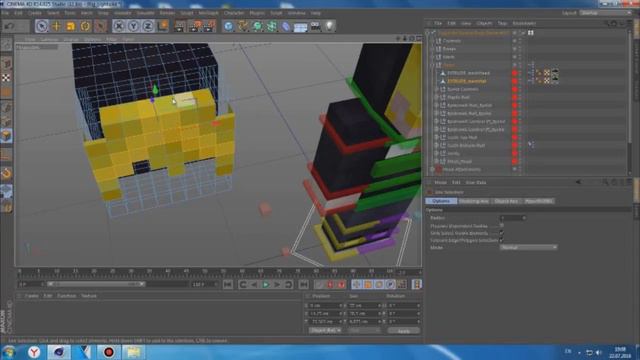Toggle red visibility dot of highlighted polygon row

point(514,81)
